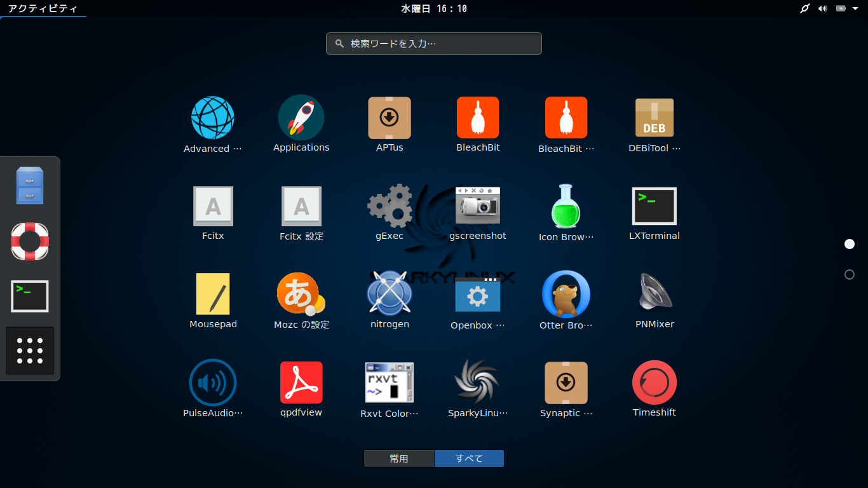Click the volume icon in the top bar
The width and height of the screenshot is (868, 488).
click(823, 9)
